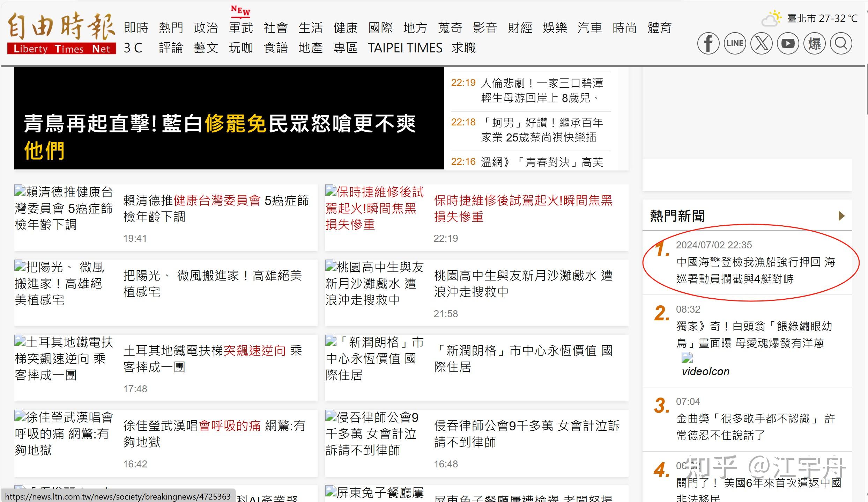
Task: Open the 青鳥再起直擊 headline banner
Action: click(x=229, y=118)
